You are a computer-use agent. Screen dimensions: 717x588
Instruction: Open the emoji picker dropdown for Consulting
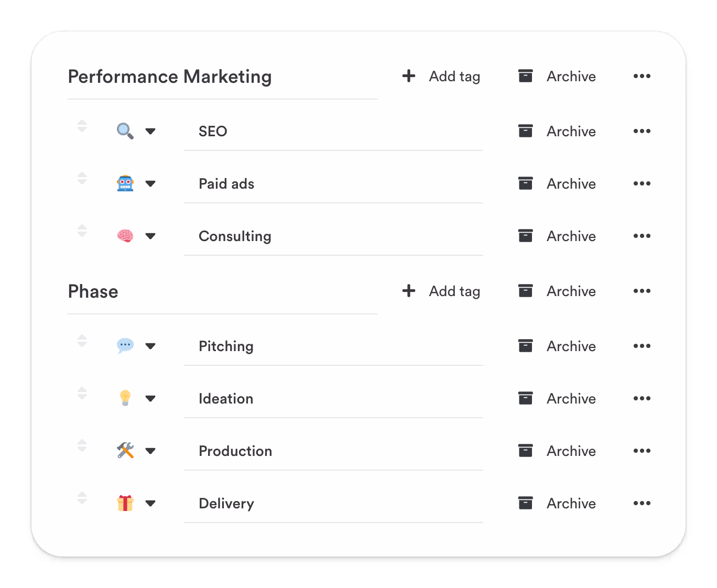[150, 236]
